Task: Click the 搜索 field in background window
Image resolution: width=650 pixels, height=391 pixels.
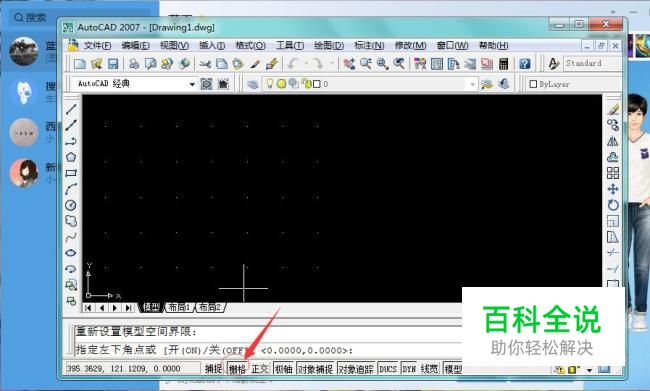Action: coord(79,17)
